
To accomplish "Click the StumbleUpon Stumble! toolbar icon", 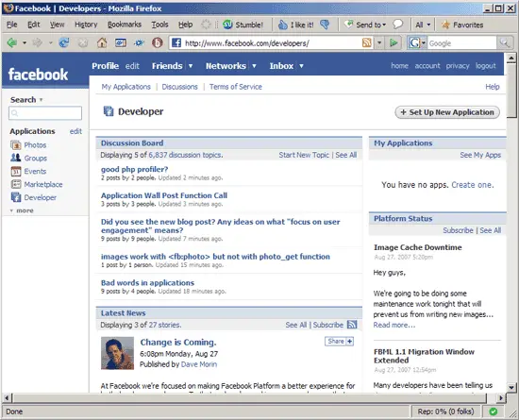I will pos(227,25).
